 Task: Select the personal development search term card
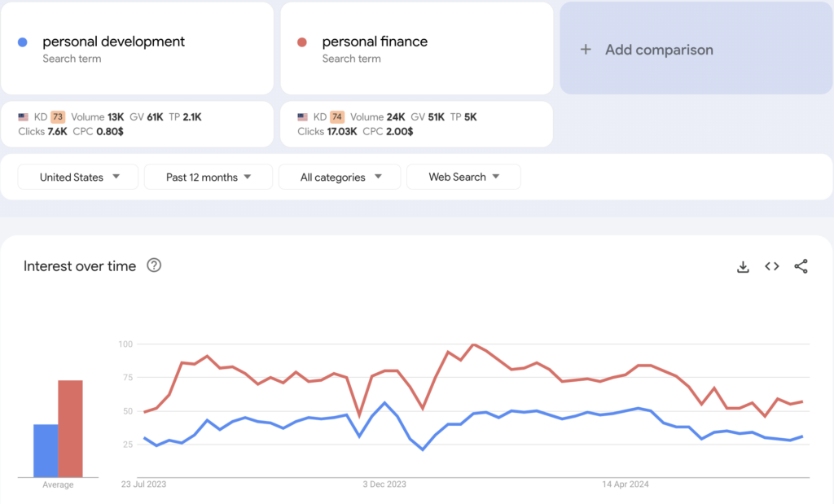coord(137,47)
